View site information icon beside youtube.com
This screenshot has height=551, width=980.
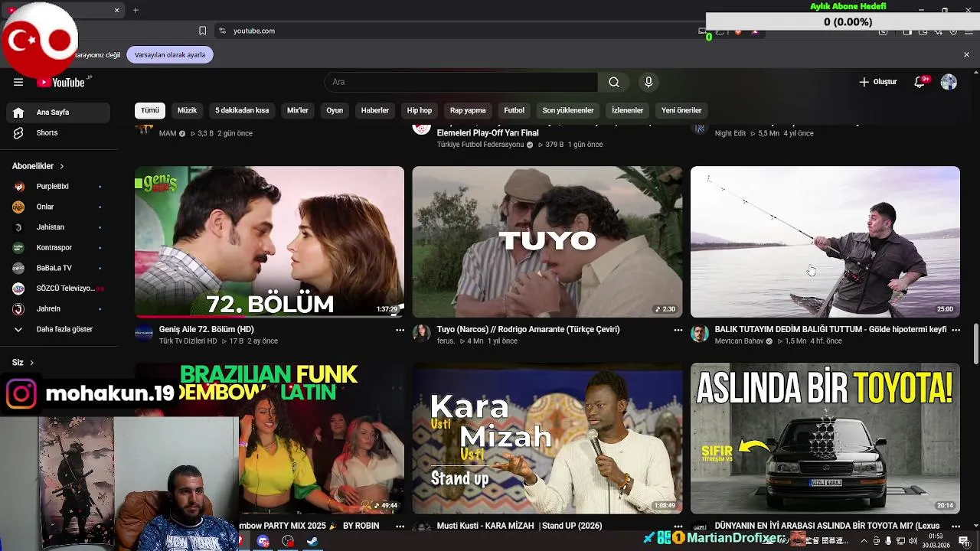[222, 31]
